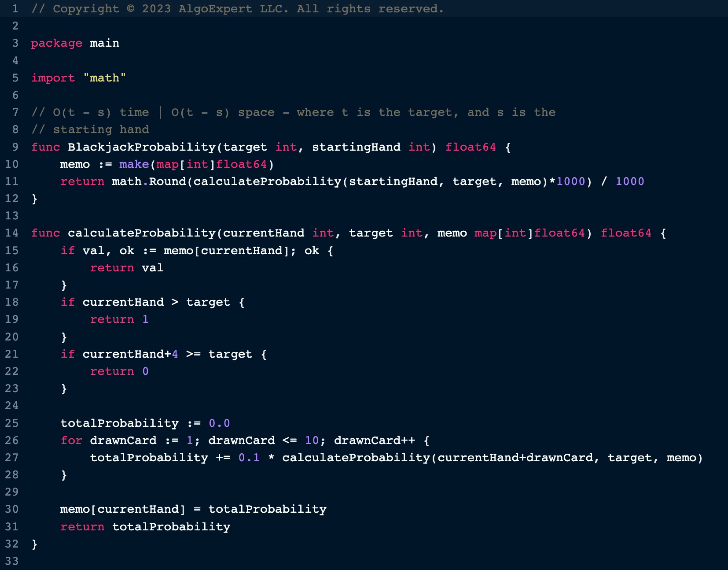Click 'memo[currentHand]' assignment on line 30
728x570 pixels.
click(x=123, y=509)
